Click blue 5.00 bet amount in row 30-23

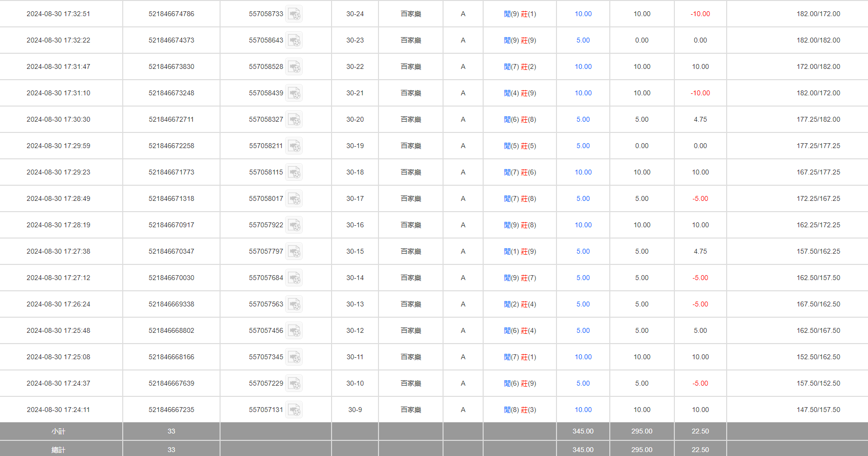click(583, 41)
